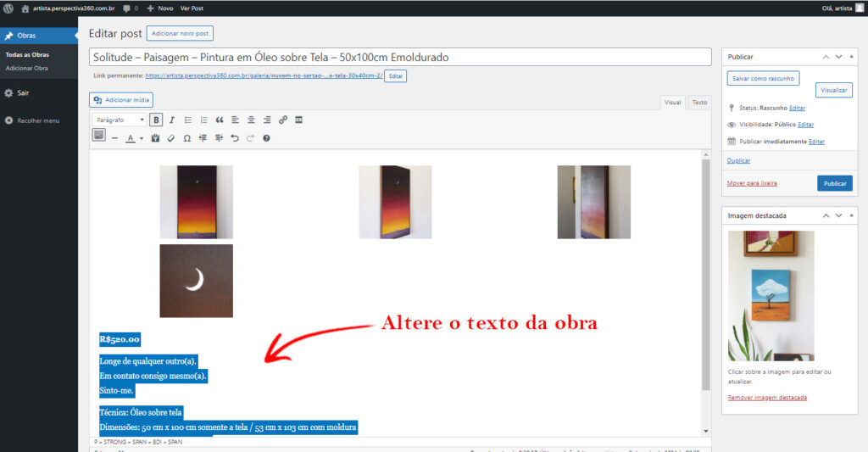Insert Read More tag
Screen dimensions: 868x452
(x=299, y=120)
